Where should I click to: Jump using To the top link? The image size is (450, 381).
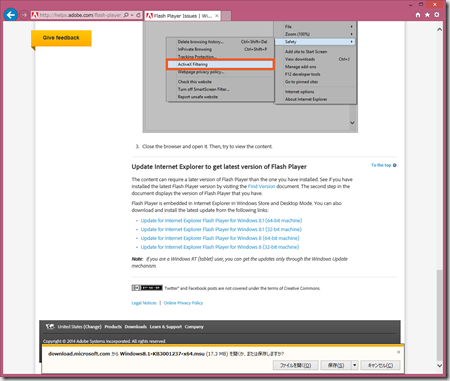click(381, 165)
